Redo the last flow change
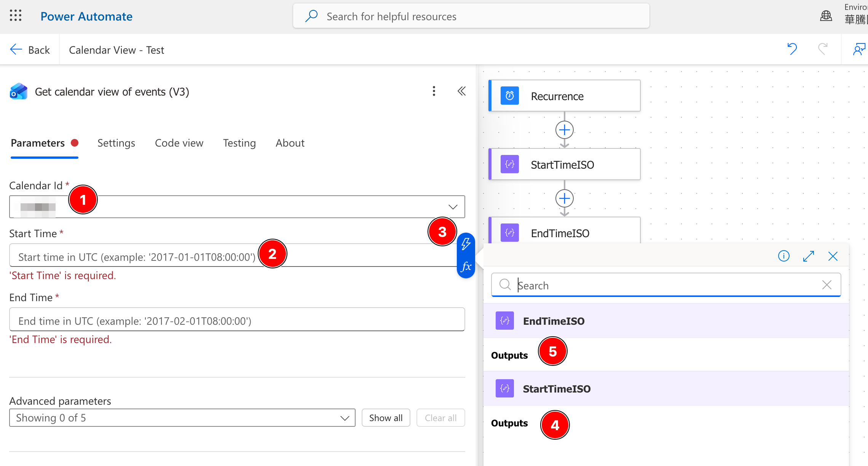The width and height of the screenshot is (868, 466). pyautogui.click(x=823, y=49)
